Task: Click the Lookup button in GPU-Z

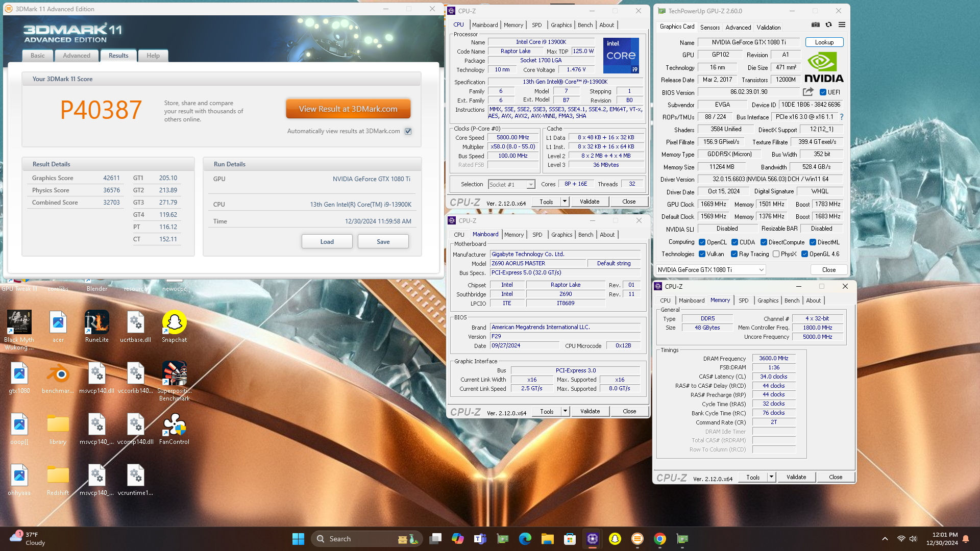Action: [824, 42]
